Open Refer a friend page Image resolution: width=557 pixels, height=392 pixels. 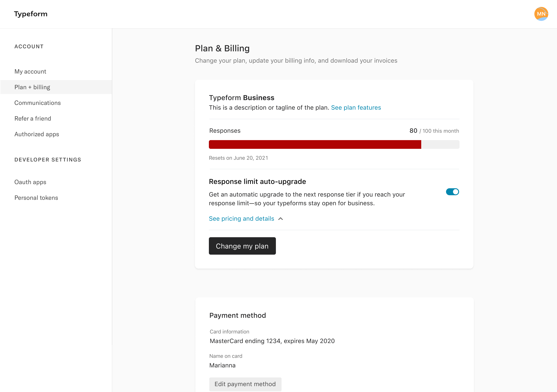33,118
